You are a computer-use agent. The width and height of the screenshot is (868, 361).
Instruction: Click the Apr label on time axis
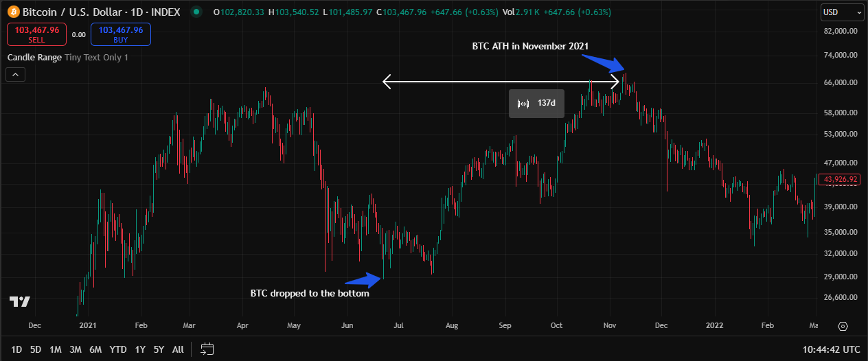tap(242, 326)
